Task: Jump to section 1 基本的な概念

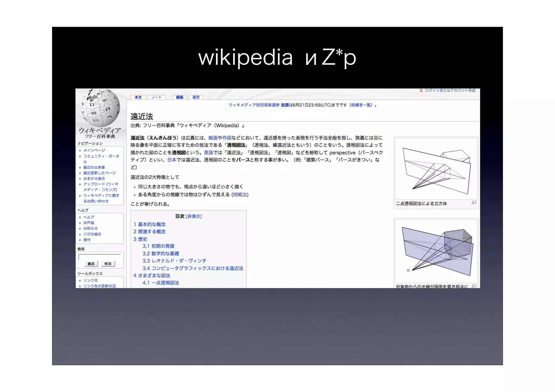Action: pos(149,224)
